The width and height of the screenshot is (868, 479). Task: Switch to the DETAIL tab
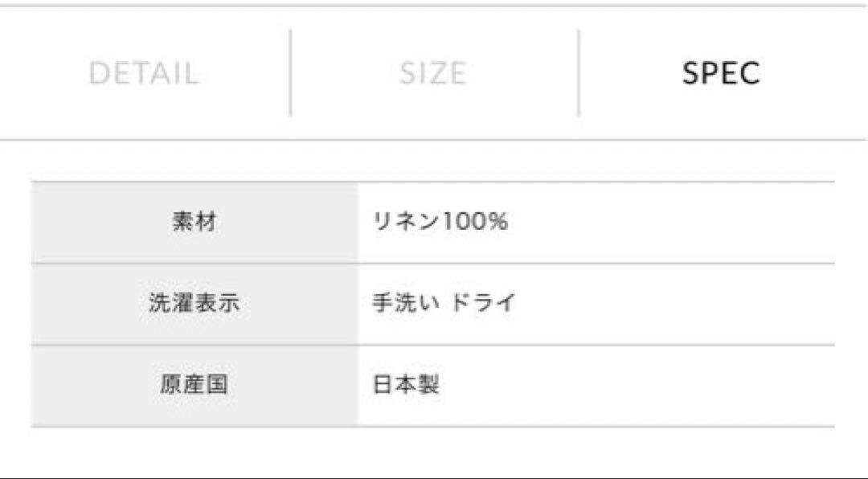coord(144,73)
